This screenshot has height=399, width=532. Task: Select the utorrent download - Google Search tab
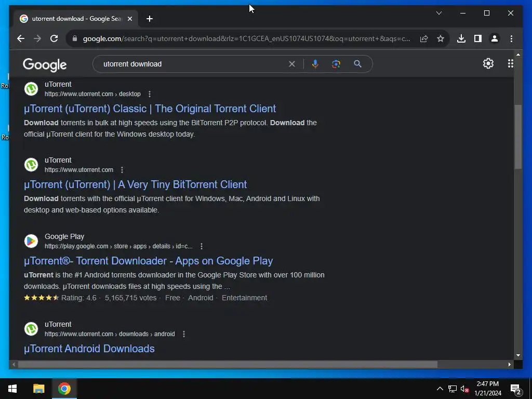coord(75,19)
